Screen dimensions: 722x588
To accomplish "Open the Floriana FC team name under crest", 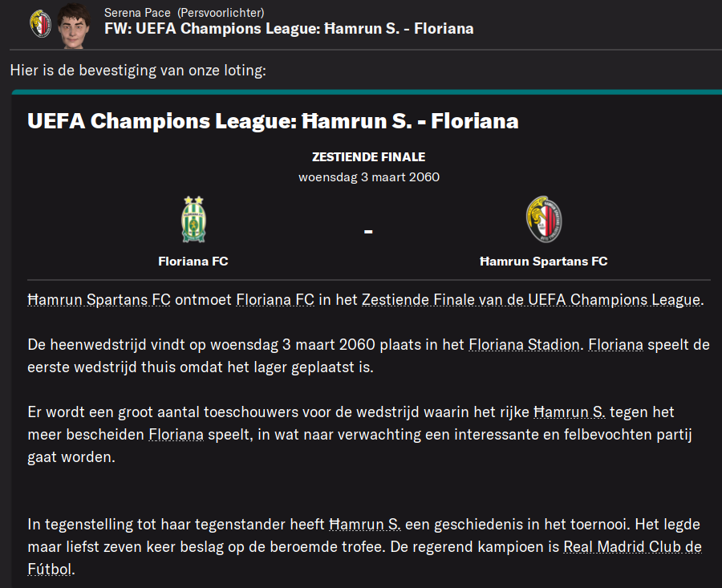I will pyautogui.click(x=193, y=262).
